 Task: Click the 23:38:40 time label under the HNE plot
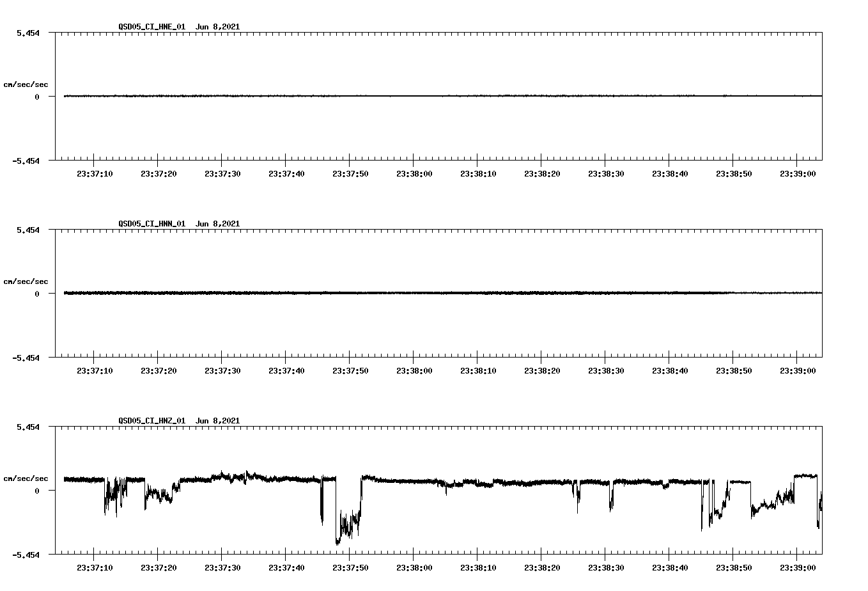[670, 173]
